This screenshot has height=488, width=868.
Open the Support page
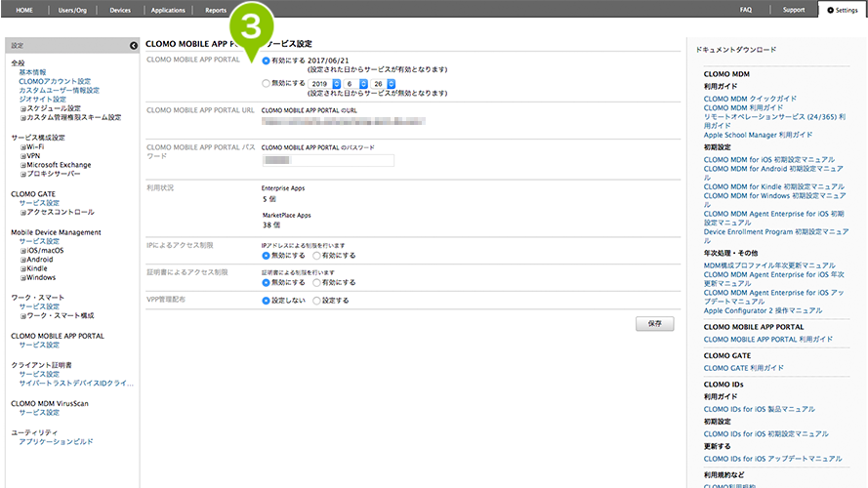(793, 10)
